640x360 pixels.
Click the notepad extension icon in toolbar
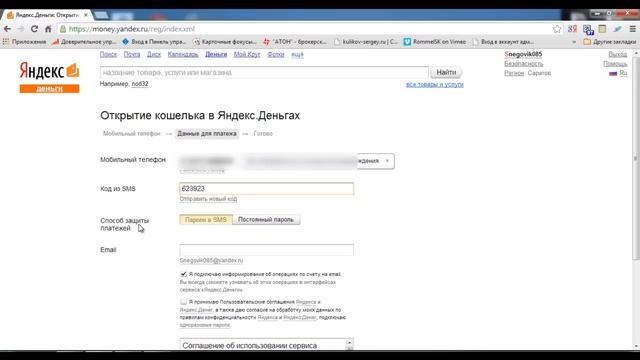(x=602, y=29)
